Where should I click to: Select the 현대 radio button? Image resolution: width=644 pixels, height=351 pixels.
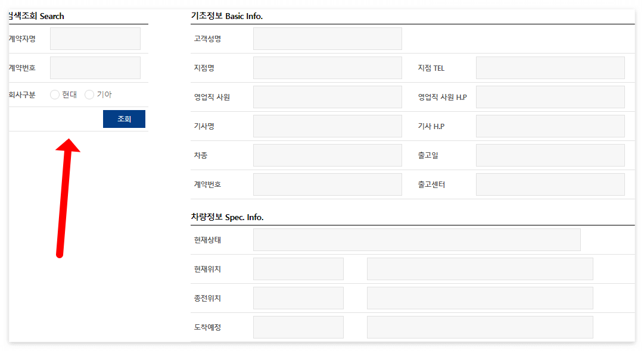point(54,94)
